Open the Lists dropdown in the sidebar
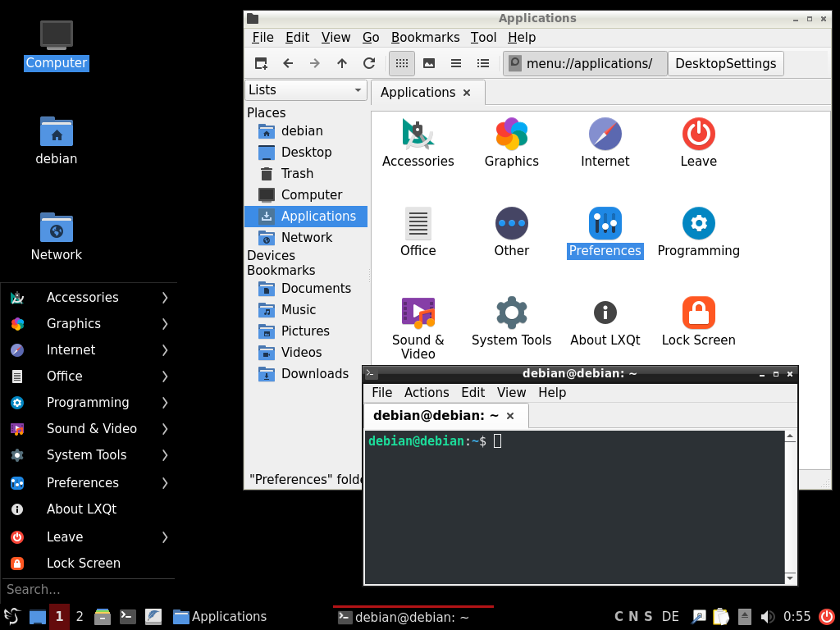This screenshot has width=840, height=630. [305, 89]
